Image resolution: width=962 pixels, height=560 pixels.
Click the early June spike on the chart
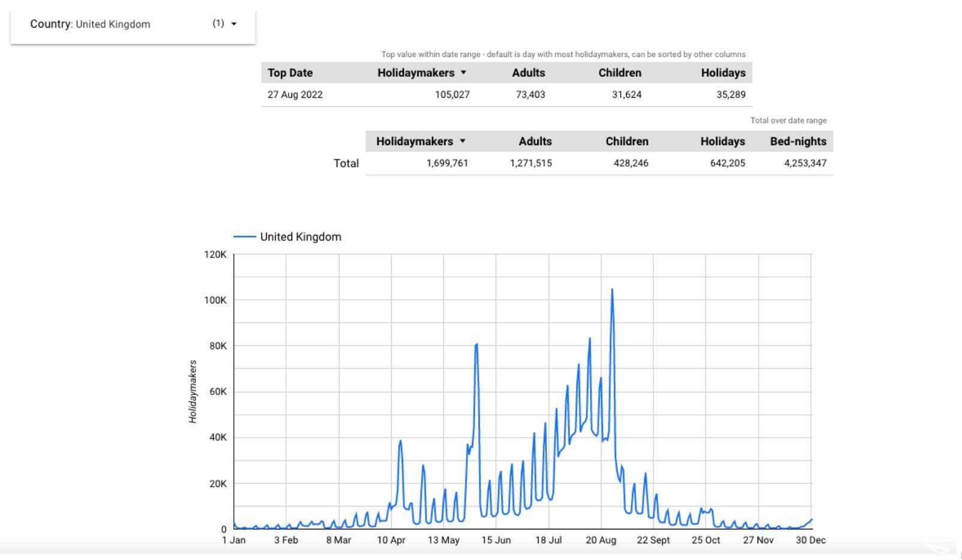pos(476,345)
